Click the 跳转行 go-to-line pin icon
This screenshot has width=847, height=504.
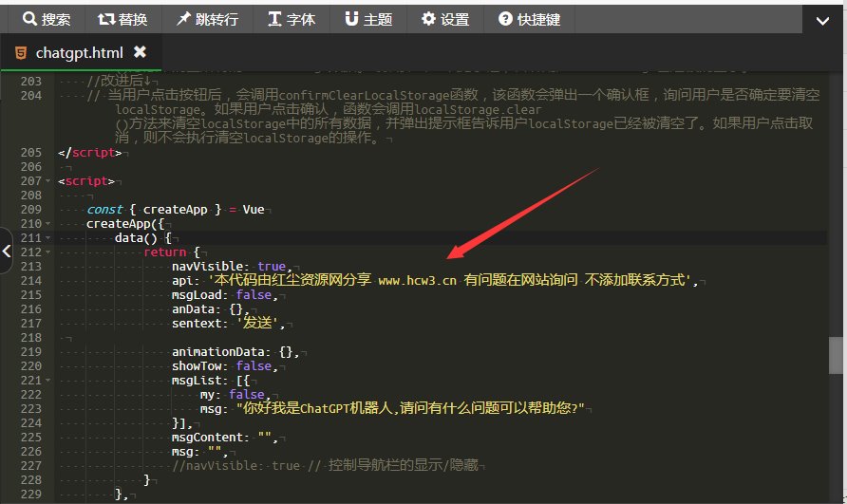[x=183, y=19]
